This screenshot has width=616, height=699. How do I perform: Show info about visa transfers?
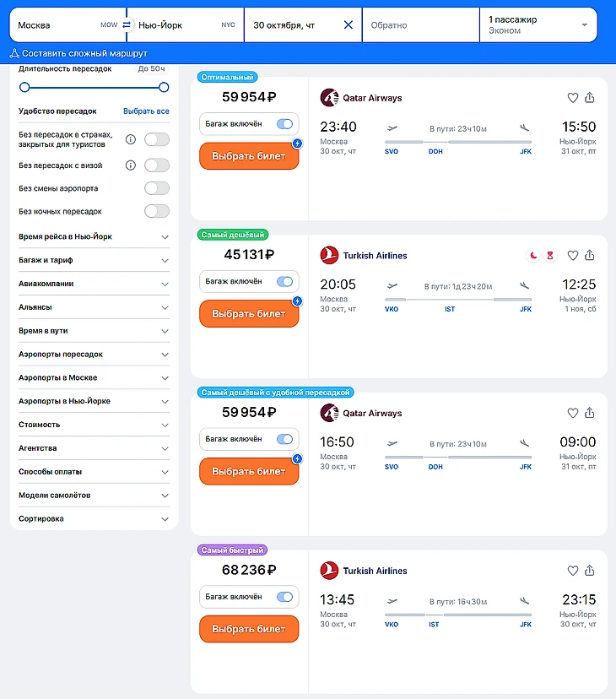click(131, 165)
